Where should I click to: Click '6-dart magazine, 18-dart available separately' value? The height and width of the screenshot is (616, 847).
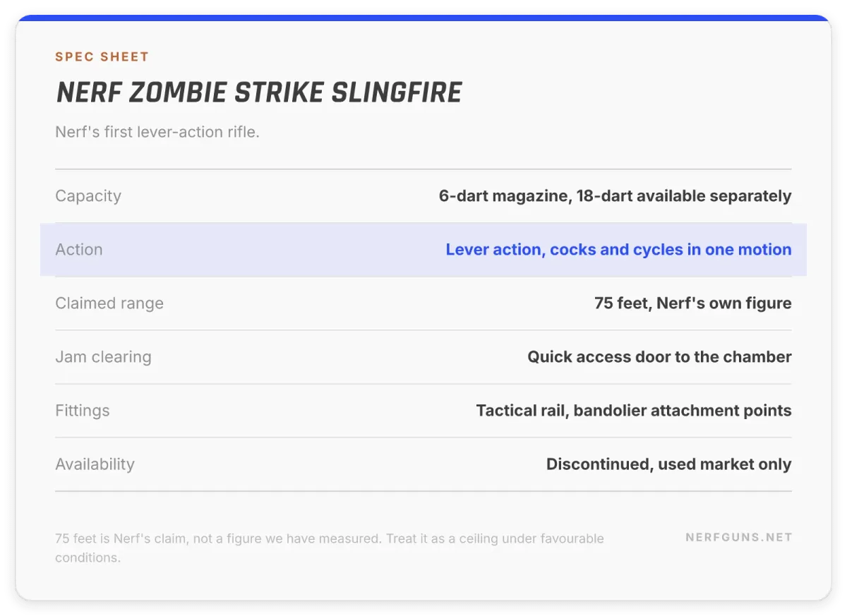(x=615, y=196)
